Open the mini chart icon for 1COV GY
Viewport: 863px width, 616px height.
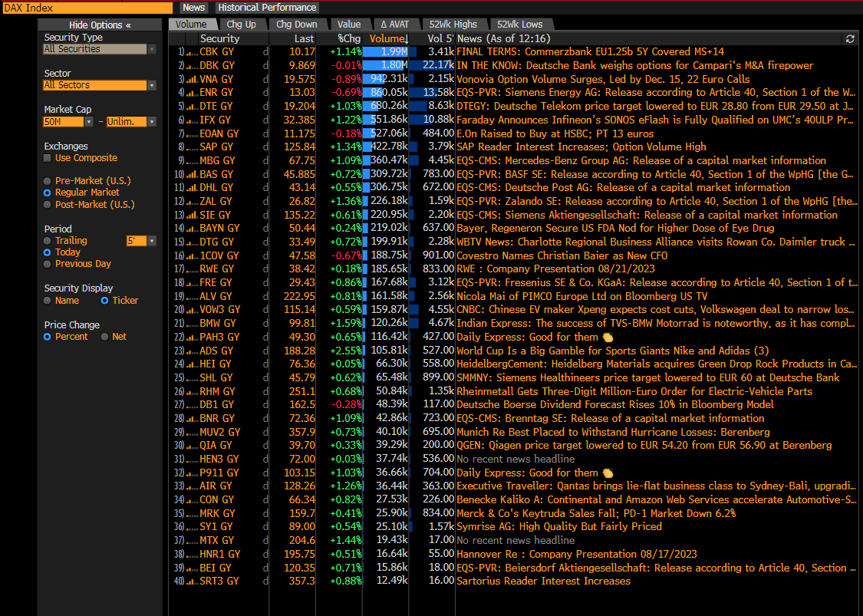coord(192,256)
